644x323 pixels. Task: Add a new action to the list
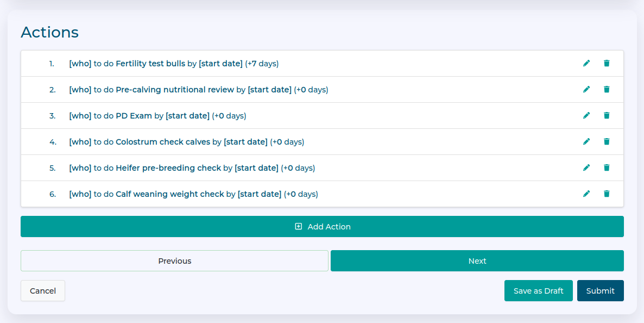tap(322, 226)
